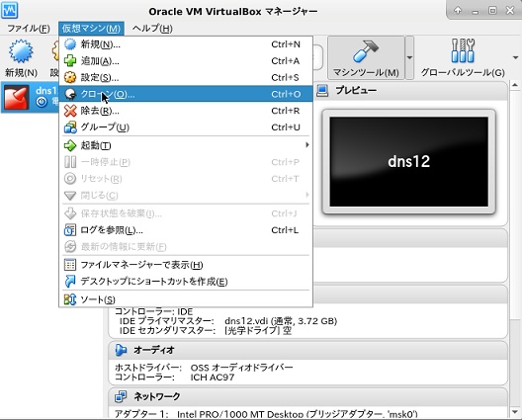Open dropdown arrow beside Machine Tools
522x420 pixels.
(x=409, y=57)
